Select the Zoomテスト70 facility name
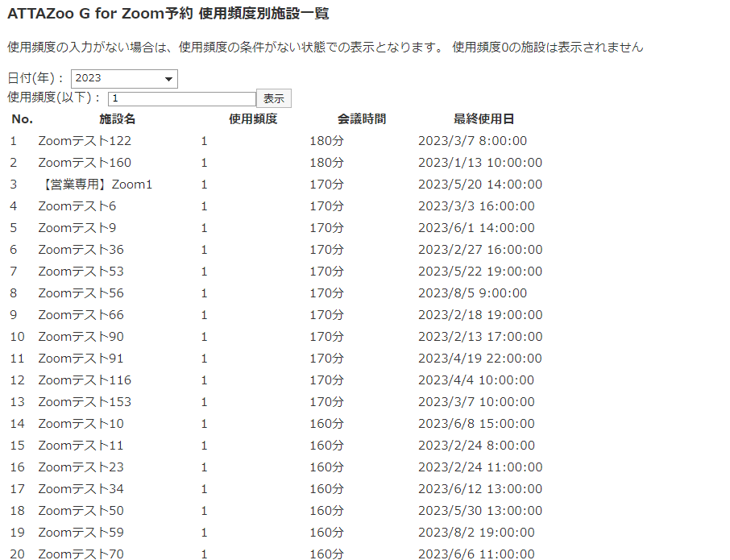 (x=81, y=554)
